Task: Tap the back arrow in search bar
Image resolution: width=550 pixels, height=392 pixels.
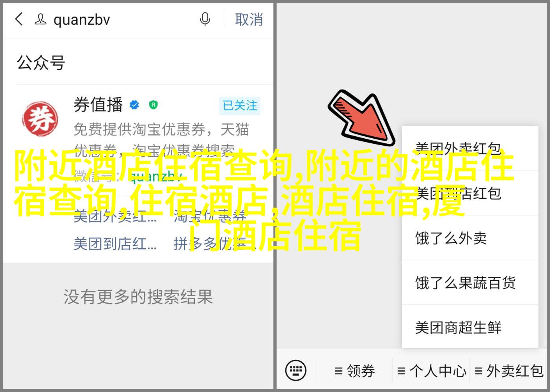Action: click(19, 19)
